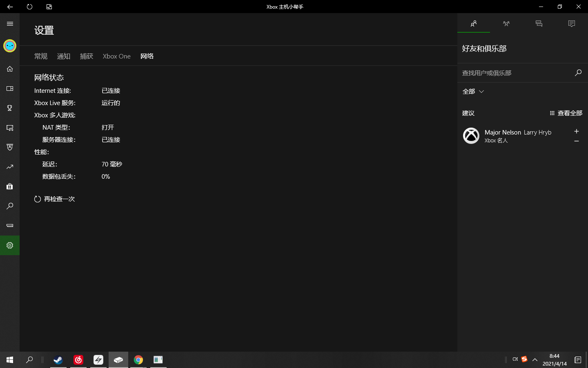Click the Sogou input method tray icon
This screenshot has width=588, height=368.
pyautogui.click(x=524, y=359)
